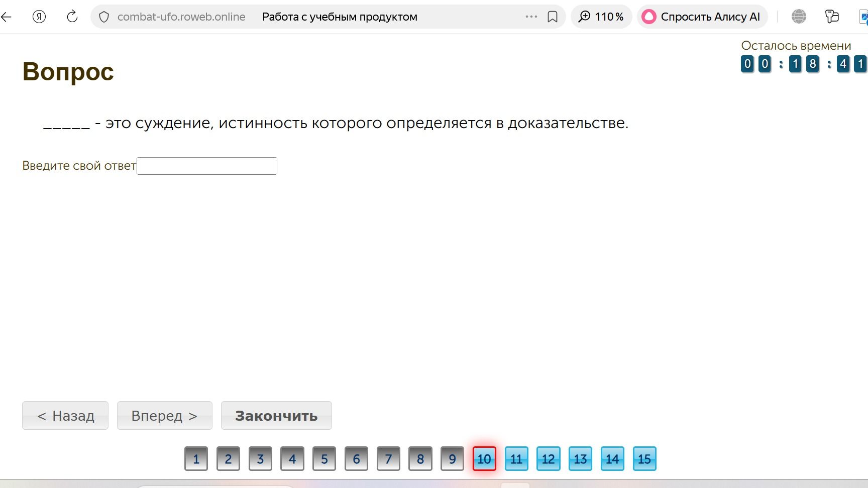Finish the test with Закончить
Viewport: 868px width, 488px height.
coord(276,416)
